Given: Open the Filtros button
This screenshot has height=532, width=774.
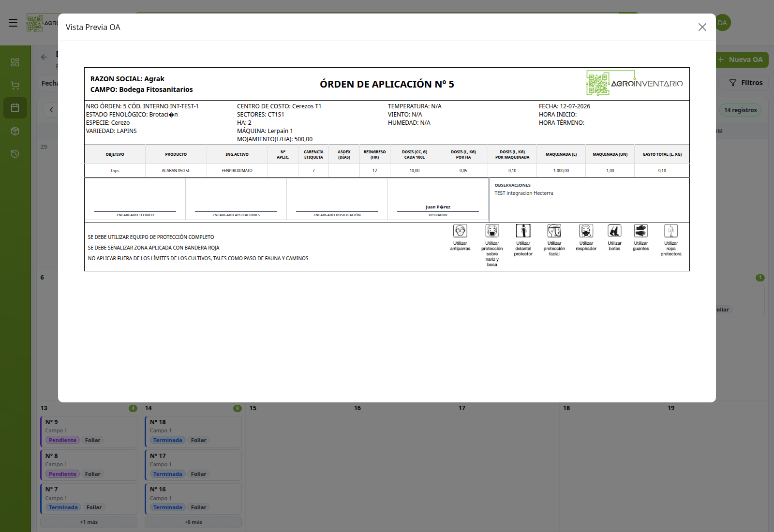Looking at the screenshot, I should point(745,83).
